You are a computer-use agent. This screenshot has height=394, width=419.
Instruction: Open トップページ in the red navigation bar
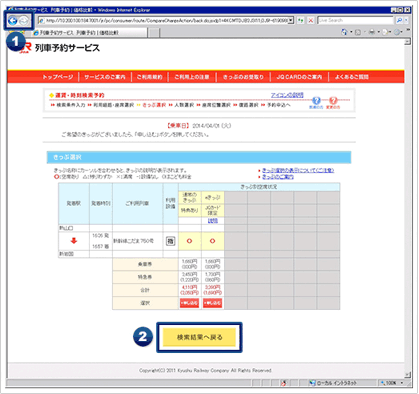(57, 77)
